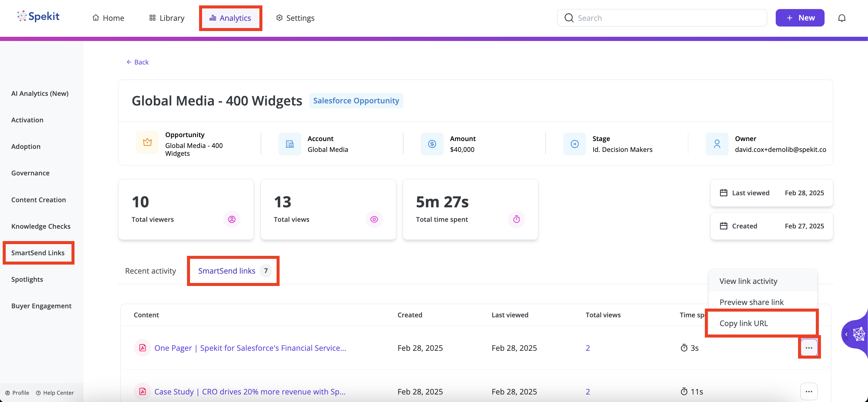Open the Library section

[167, 18]
